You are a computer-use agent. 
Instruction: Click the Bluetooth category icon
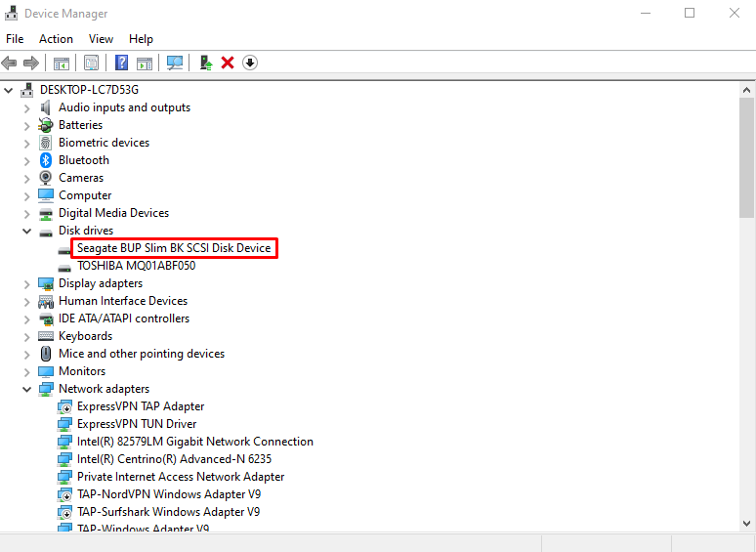[x=46, y=160]
